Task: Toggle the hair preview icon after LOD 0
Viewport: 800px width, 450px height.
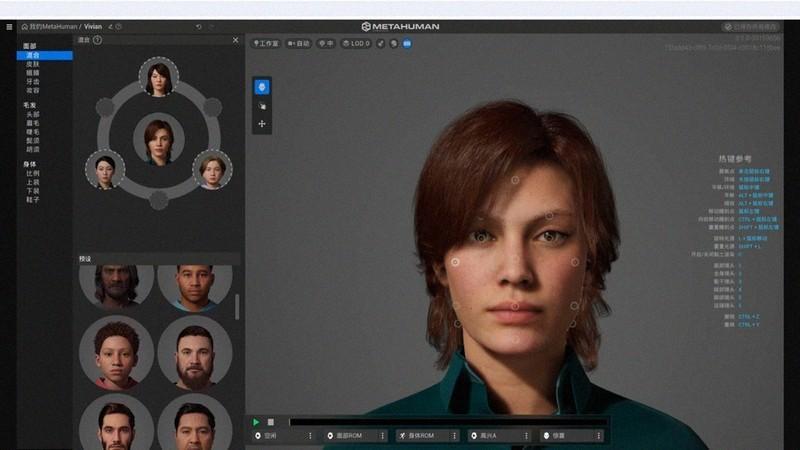Action: [381, 44]
